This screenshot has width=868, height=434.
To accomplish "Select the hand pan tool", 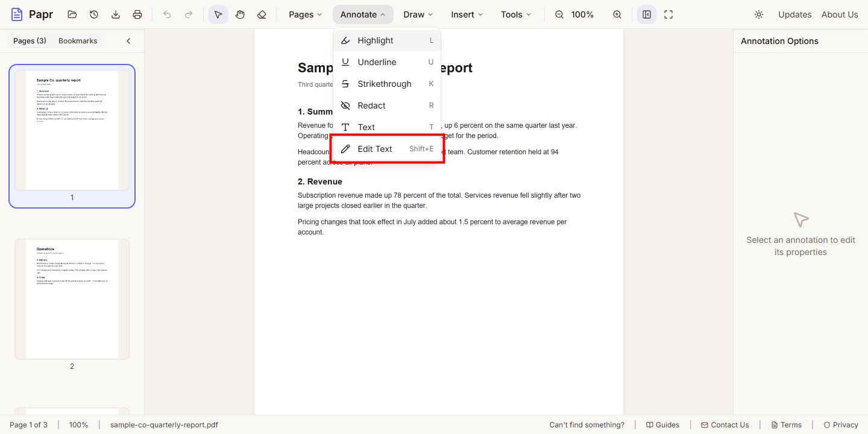I will [x=240, y=14].
